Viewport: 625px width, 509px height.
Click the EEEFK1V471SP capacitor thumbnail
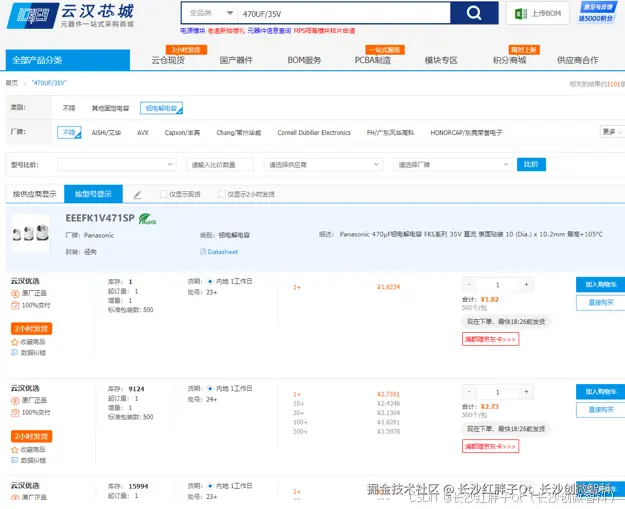[31, 233]
